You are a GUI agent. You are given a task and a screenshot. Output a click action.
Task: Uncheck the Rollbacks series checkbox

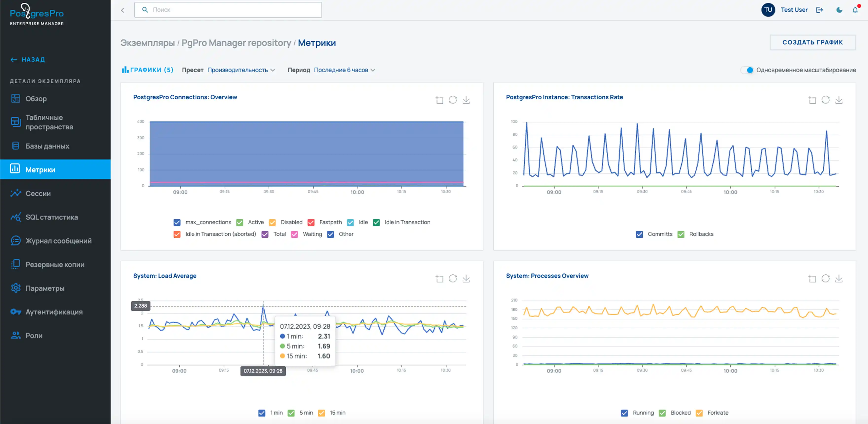pyautogui.click(x=681, y=234)
